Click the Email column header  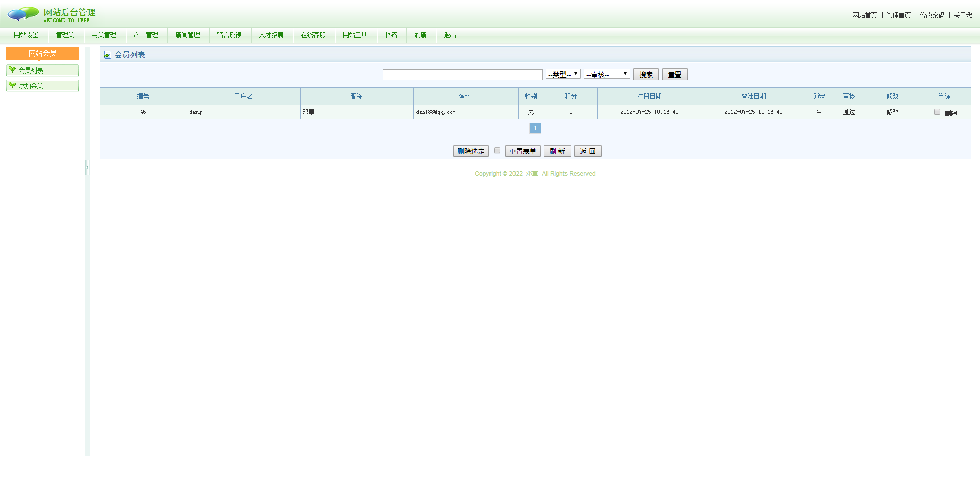[x=466, y=96]
